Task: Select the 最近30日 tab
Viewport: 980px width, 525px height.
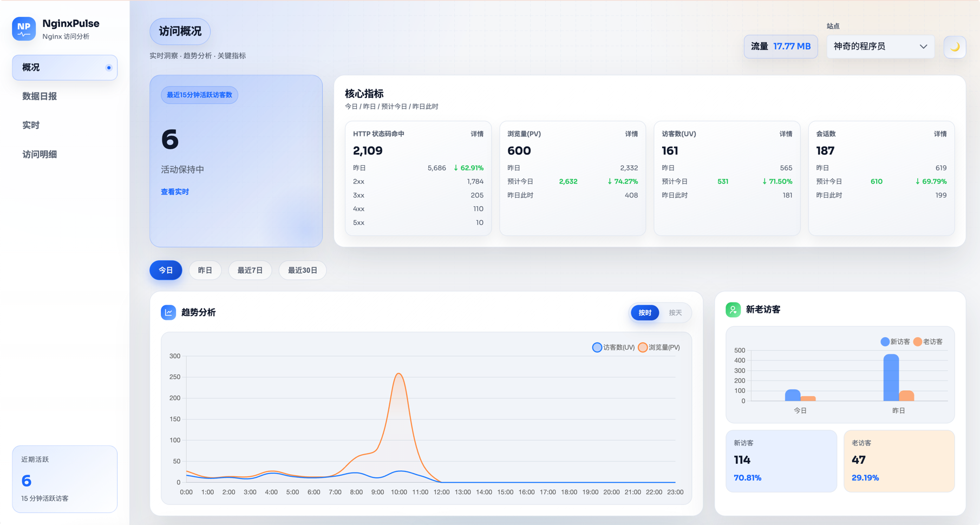Action: point(302,270)
